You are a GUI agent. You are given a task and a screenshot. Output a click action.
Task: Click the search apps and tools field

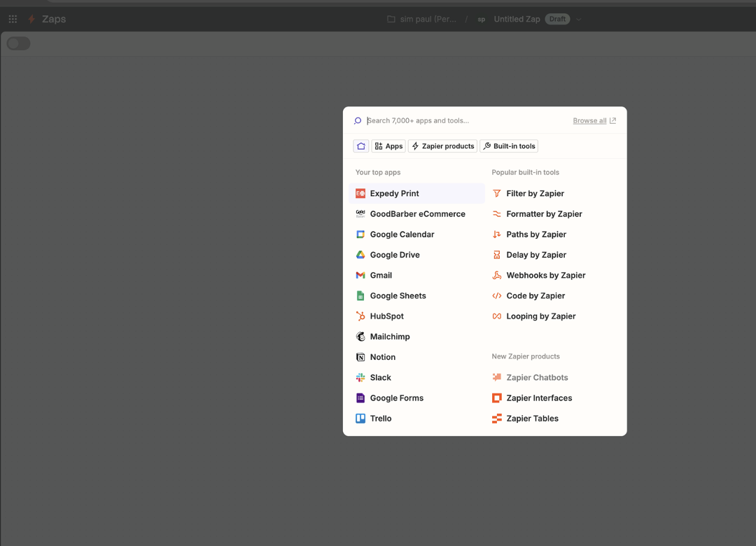(462, 120)
